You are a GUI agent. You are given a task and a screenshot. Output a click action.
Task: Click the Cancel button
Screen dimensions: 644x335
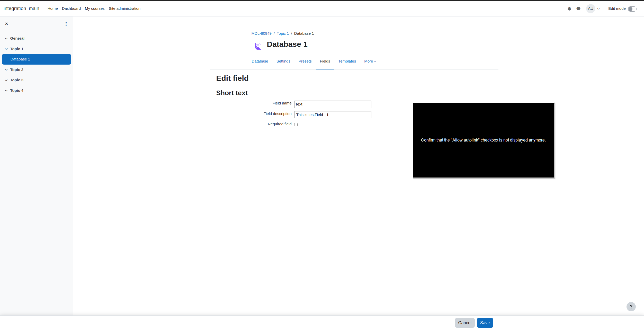click(x=464, y=323)
